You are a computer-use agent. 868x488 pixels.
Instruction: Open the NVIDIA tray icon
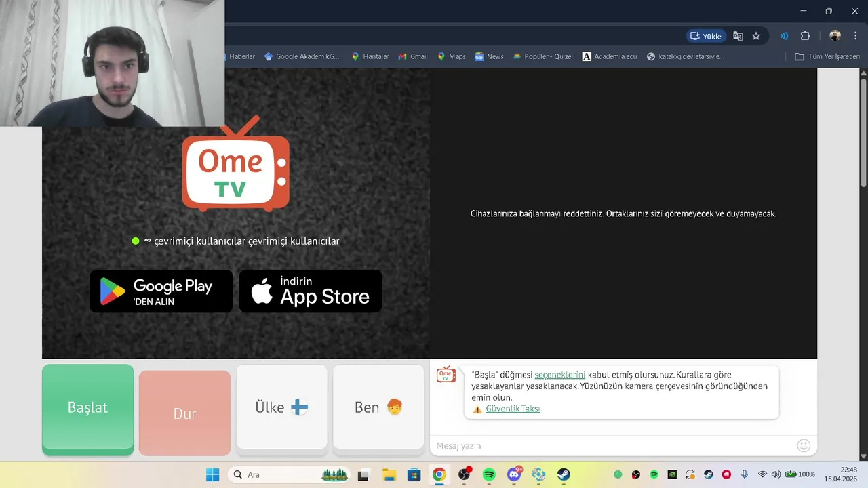[x=672, y=474]
